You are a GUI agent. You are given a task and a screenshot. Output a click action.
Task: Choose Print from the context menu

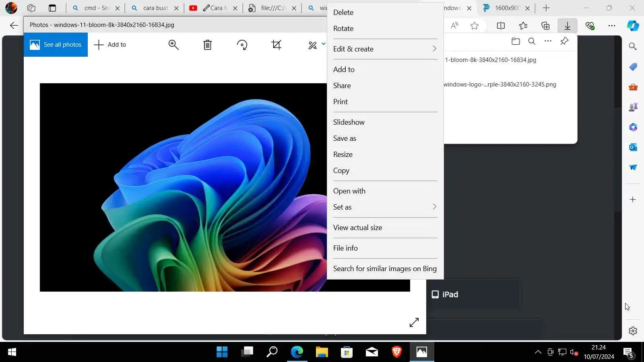pos(341,101)
